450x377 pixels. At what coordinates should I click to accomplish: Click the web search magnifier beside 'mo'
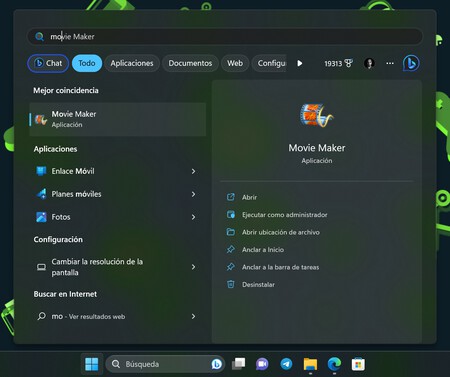tap(41, 316)
